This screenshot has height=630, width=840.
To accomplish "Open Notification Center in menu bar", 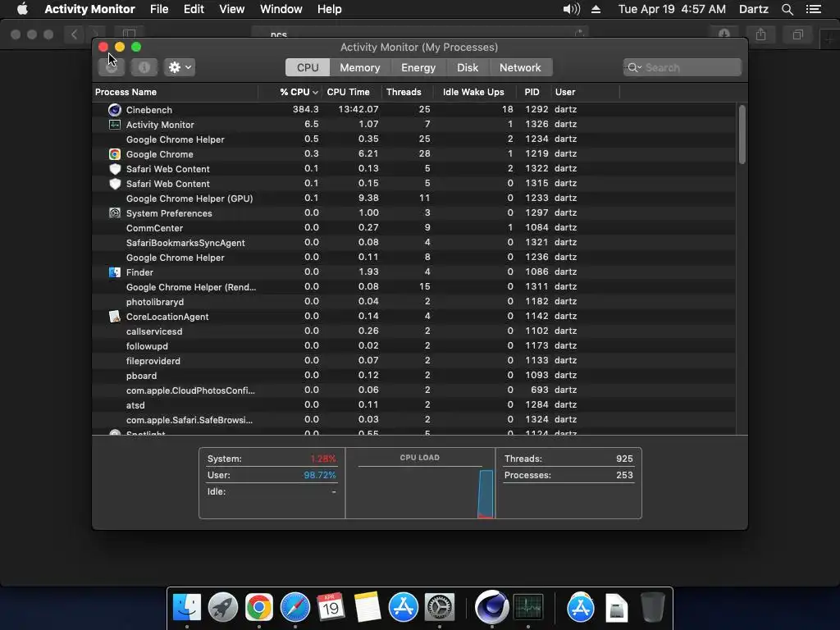I will pyautogui.click(x=814, y=9).
